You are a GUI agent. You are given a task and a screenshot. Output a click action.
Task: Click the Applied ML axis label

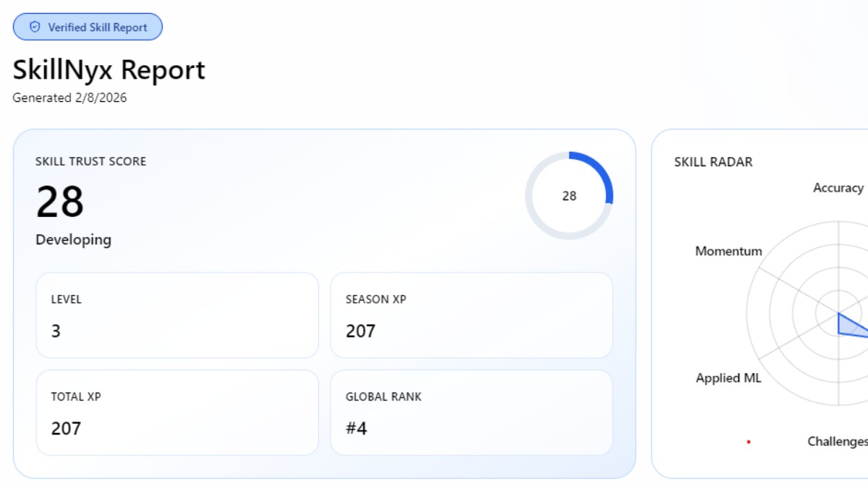(x=728, y=378)
